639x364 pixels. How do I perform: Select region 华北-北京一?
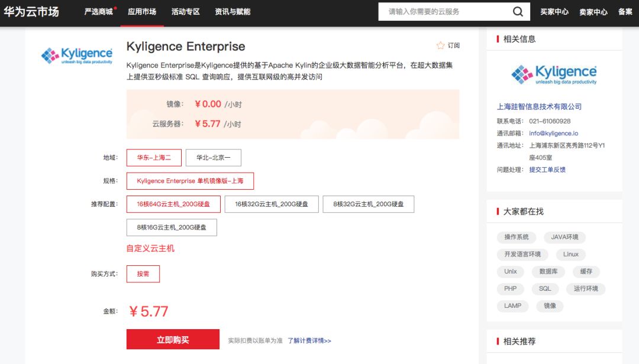click(x=214, y=158)
